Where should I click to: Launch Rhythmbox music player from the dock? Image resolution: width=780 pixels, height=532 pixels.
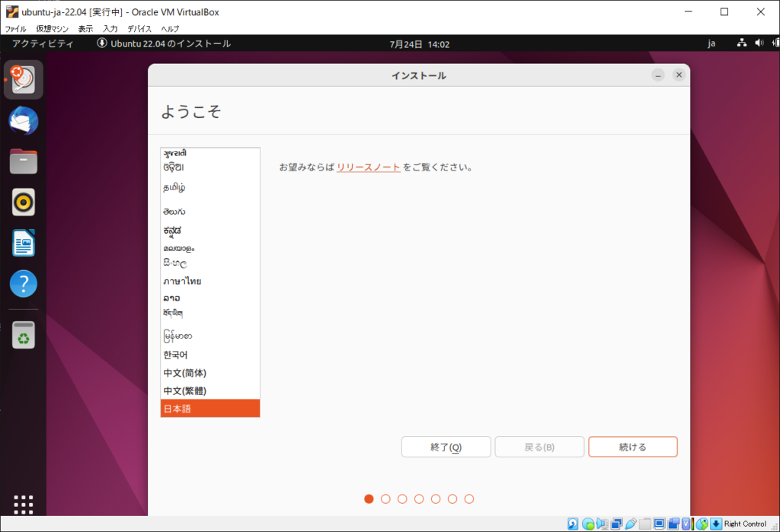24,202
